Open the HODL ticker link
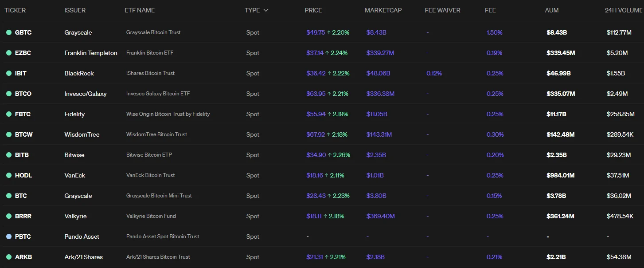The height and width of the screenshot is (268, 644). click(x=23, y=175)
